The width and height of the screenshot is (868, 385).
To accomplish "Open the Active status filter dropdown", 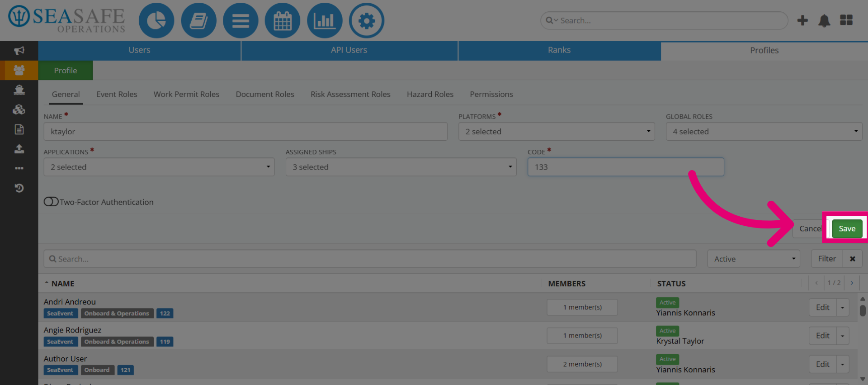I will click(754, 259).
